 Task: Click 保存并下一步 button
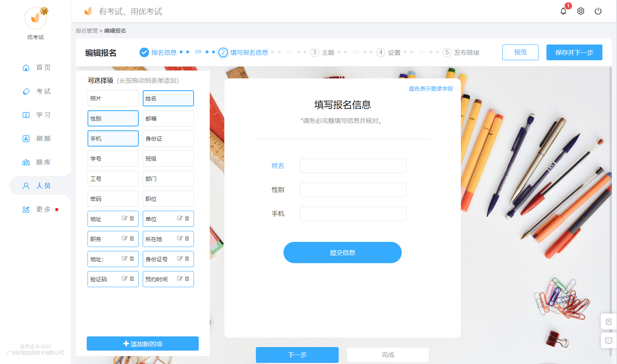[x=574, y=52]
